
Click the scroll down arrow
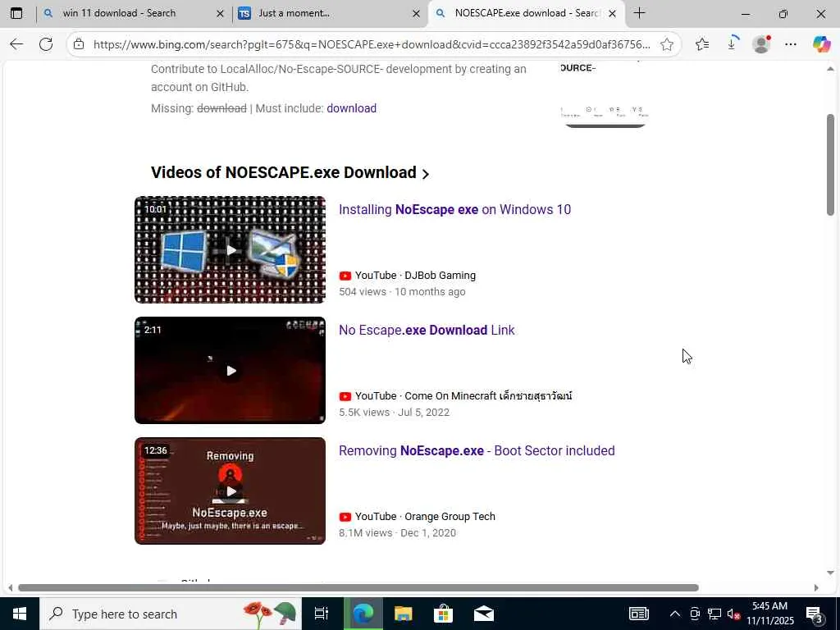[830, 573]
